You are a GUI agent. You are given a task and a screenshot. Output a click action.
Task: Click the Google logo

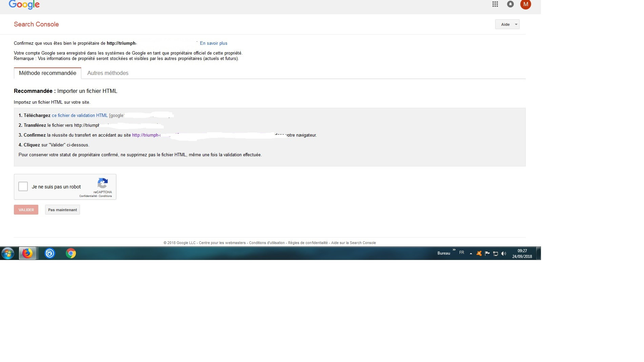pos(24,5)
